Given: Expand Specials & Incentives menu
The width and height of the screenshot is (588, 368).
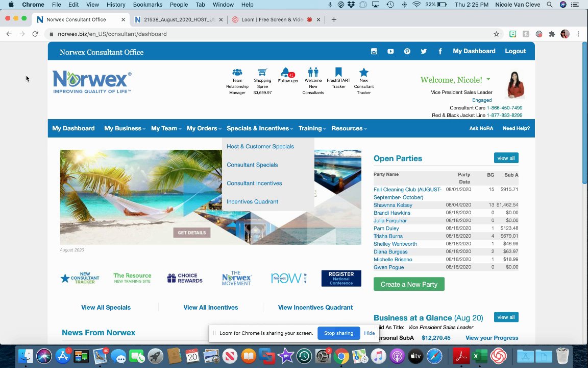Looking at the screenshot, I should point(260,128).
